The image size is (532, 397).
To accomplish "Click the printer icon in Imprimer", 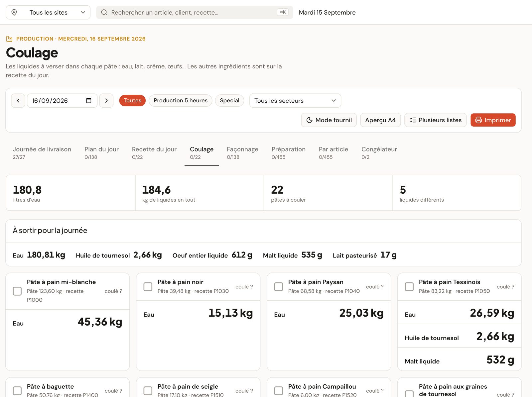I will (x=478, y=120).
